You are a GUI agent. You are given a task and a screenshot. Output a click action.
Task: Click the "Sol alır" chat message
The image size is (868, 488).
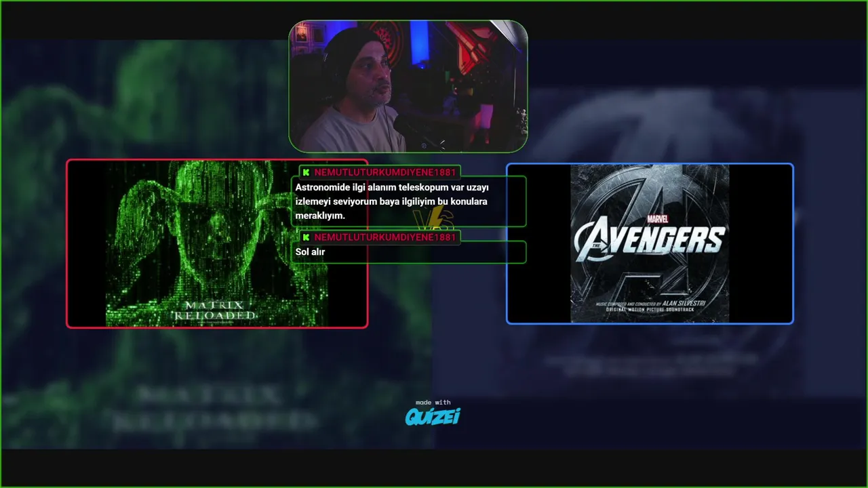pos(409,252)
